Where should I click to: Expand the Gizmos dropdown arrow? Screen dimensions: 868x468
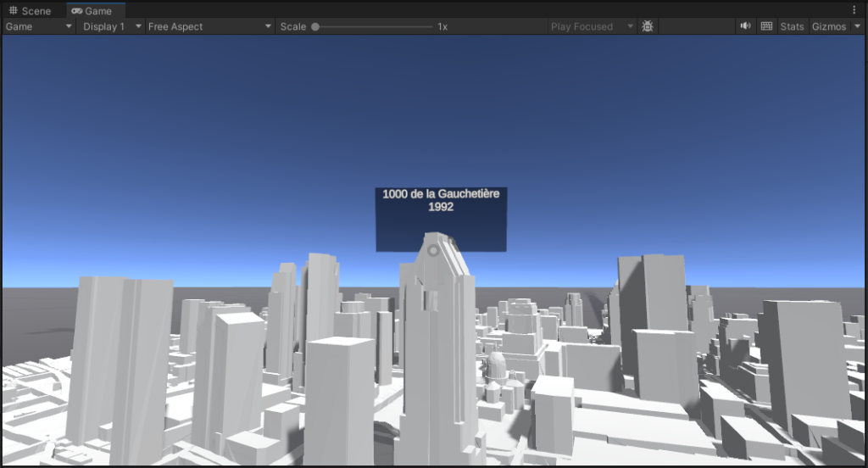coord(857,26)
